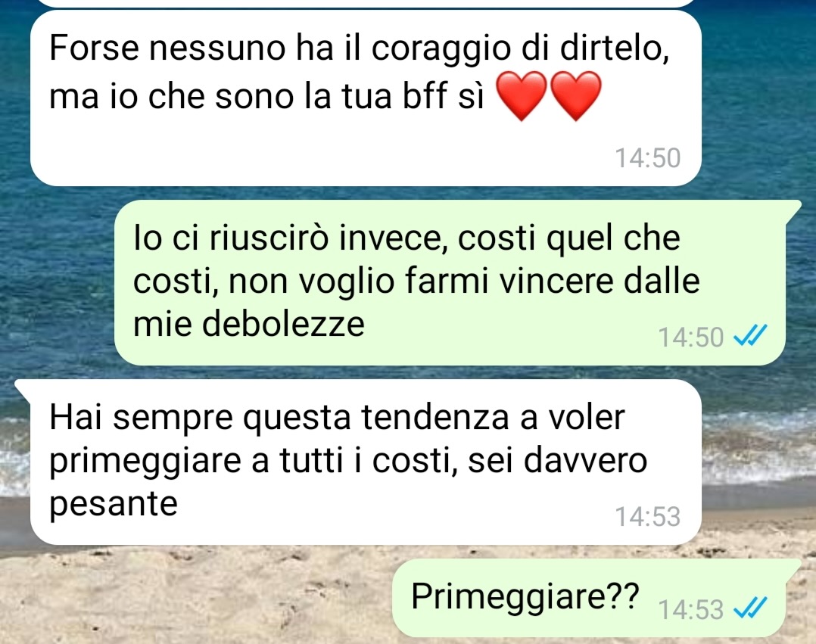Tap the two red heart emojis
This screenshot has width=816, height=644.
(549, 97)
